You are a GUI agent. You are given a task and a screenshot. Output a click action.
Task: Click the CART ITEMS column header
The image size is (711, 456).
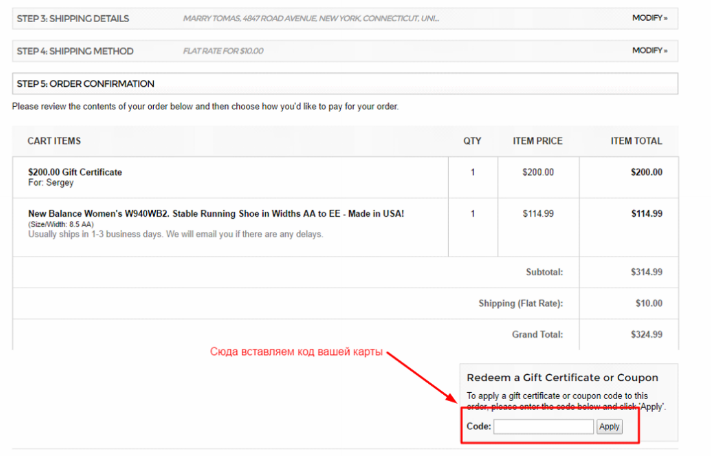point(54,141)
